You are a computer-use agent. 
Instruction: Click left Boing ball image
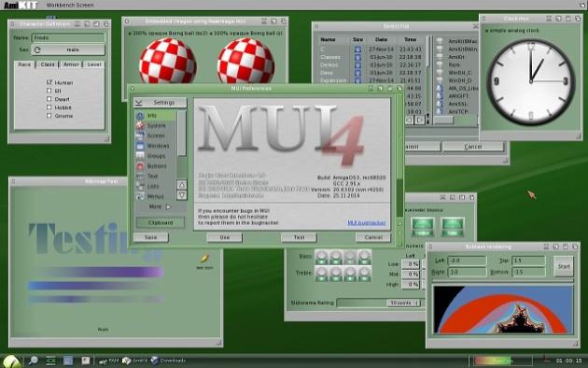click(168, 61)
